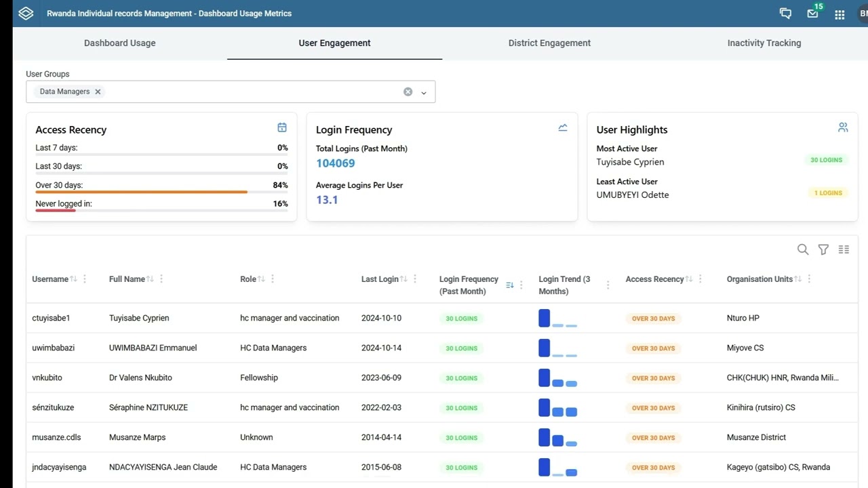868x488 pixels.
Task: Sort table by Full Name arrows
Action: [x=151, y=279]
